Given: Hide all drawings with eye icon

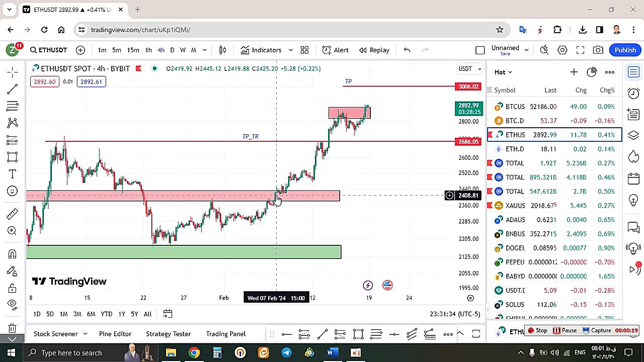Looking at the screenshot, I should click(13, 304).
